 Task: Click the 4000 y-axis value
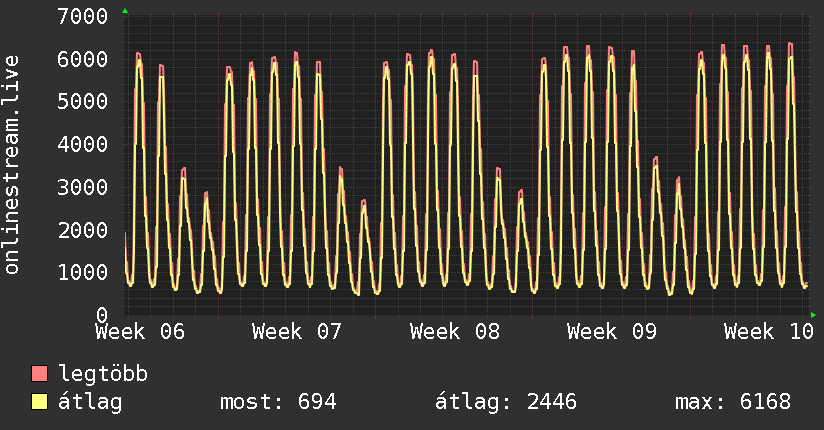click(x=83, y=144)
